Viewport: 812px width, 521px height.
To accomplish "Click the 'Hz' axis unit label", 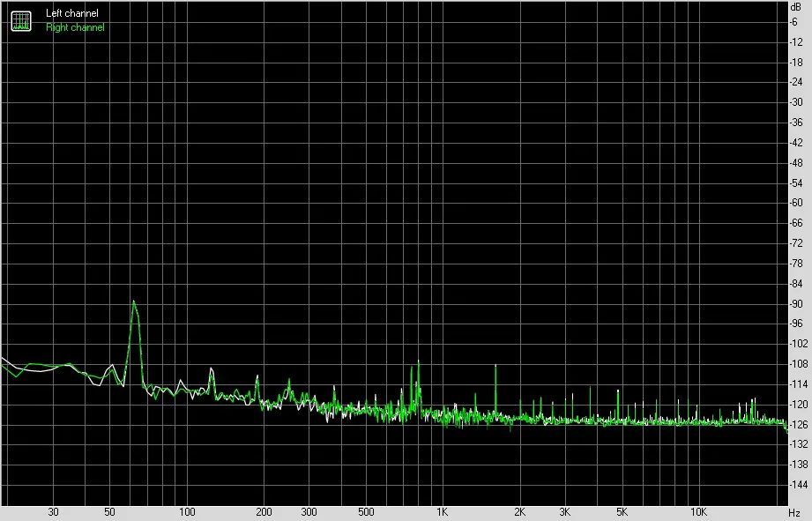I will click(795, 513).
